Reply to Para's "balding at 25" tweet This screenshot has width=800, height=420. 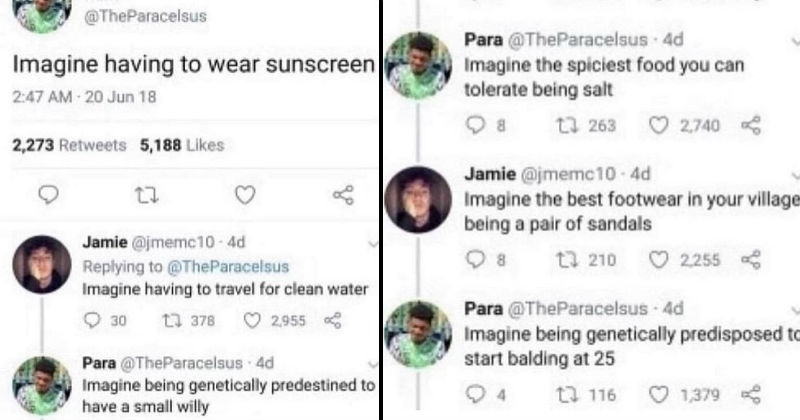[475, 394]
